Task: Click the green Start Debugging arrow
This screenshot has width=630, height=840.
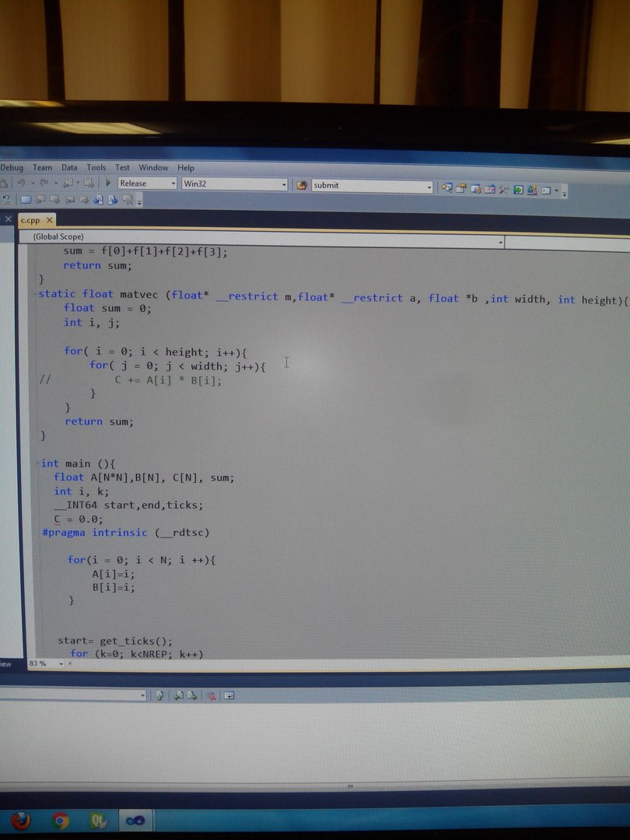Action: click(109, 184)
